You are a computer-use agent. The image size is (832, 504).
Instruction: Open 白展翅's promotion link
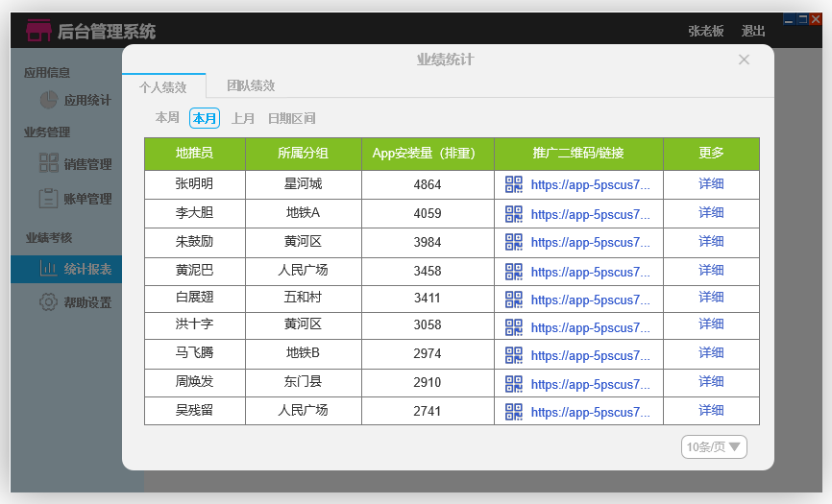coord(590,300)
